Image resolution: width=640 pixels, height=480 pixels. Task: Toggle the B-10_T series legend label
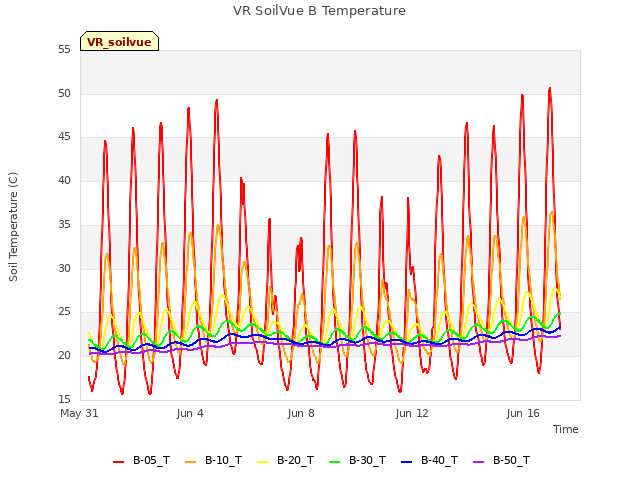pyautogui.click(x=223, y=460)
